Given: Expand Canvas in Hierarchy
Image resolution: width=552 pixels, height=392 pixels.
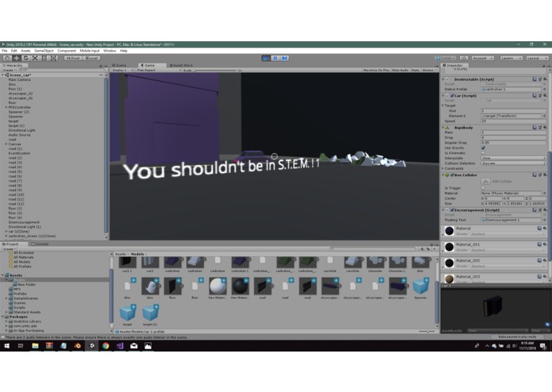Looking at the screenshot, I should (6, 144).
